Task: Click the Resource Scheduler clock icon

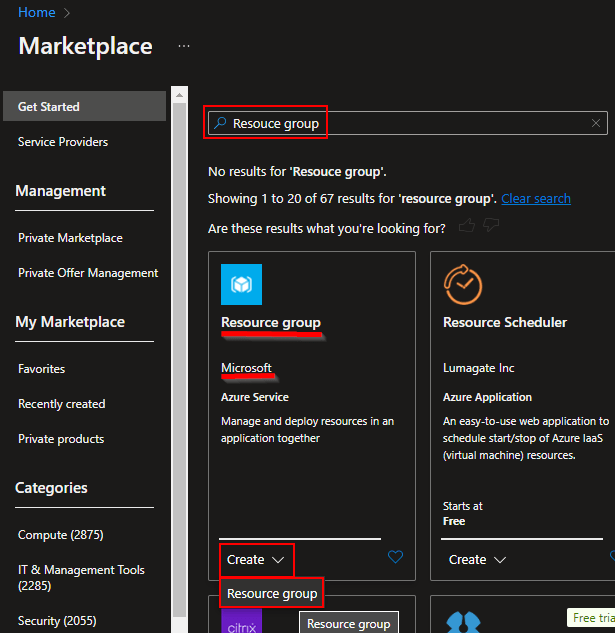Action: 463,284
